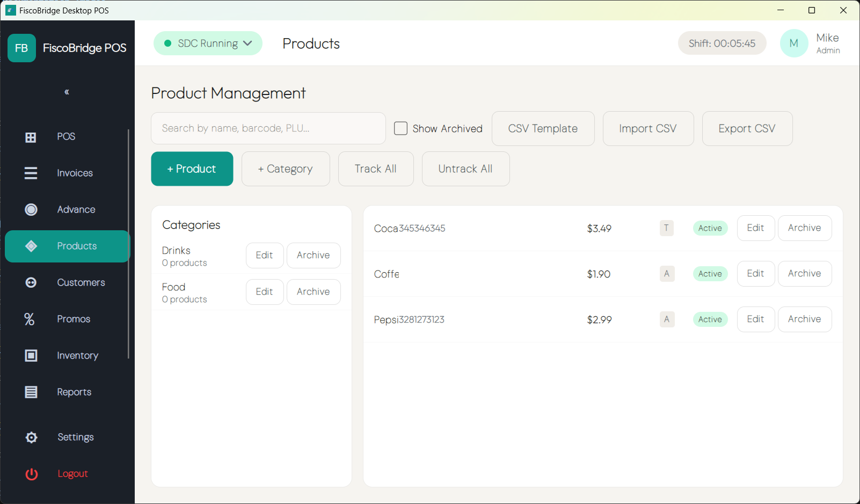
Task: Edit the Food category
Action: click(x=265, y=292)
